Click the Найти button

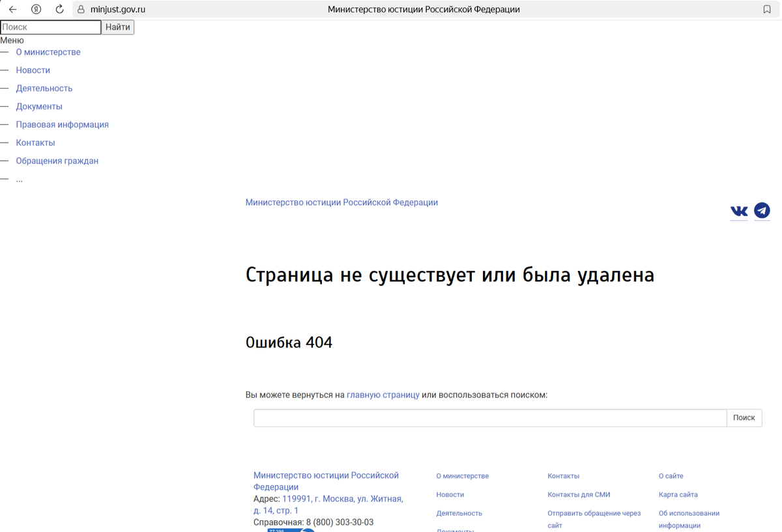click(x=118, y=27)
